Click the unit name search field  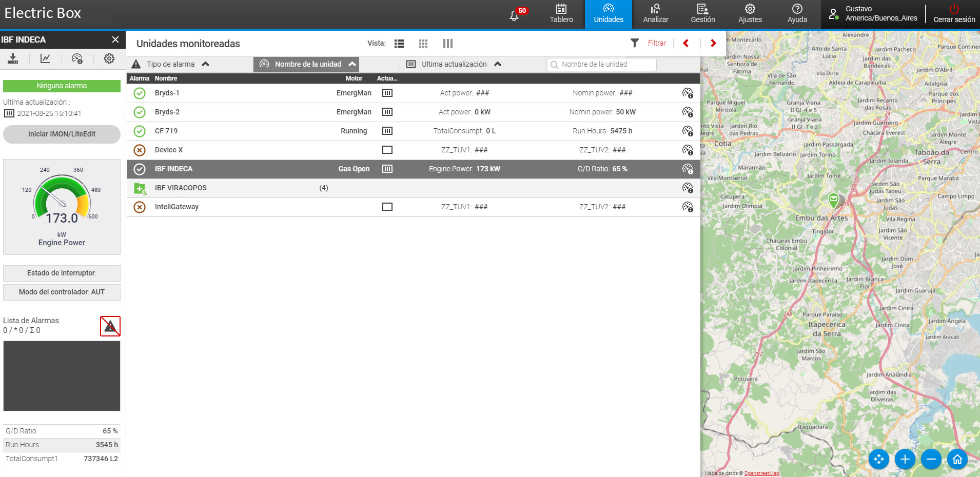tap(601, 64)
